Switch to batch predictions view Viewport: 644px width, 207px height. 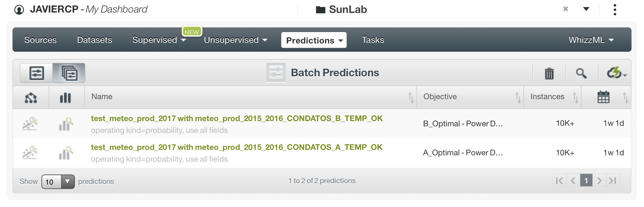(x=69, y=73)
